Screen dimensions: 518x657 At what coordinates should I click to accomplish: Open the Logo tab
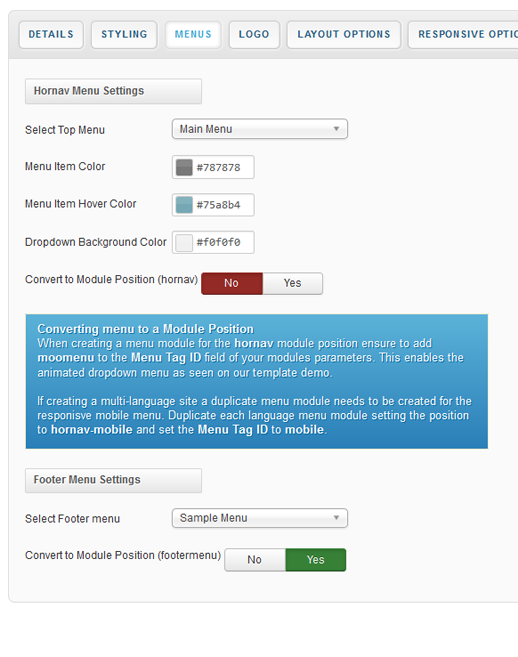(x=254, y=34)
